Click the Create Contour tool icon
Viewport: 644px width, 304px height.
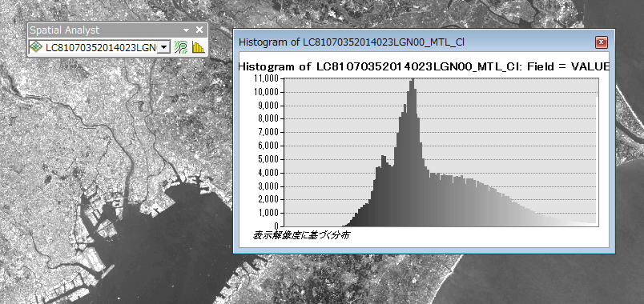[x=181, y=47]
